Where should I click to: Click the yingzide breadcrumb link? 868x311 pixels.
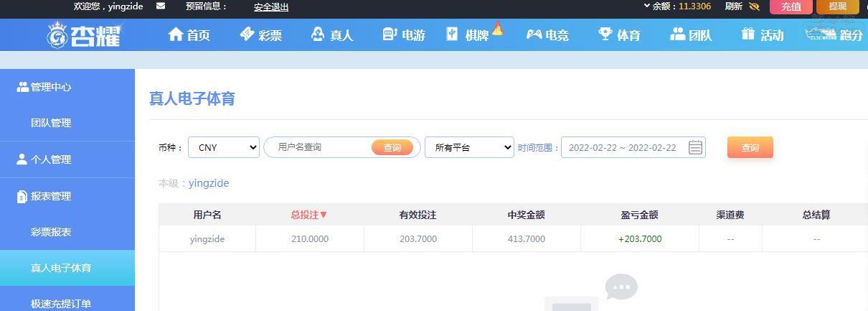(209, 183)
